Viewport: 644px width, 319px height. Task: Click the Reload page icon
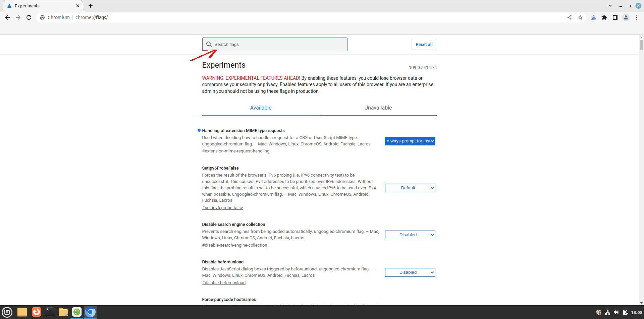[x=29, y=17]
